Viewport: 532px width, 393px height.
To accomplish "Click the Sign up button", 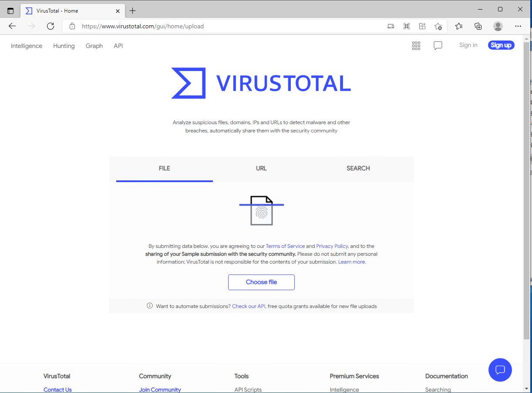I will coord(501,45).
